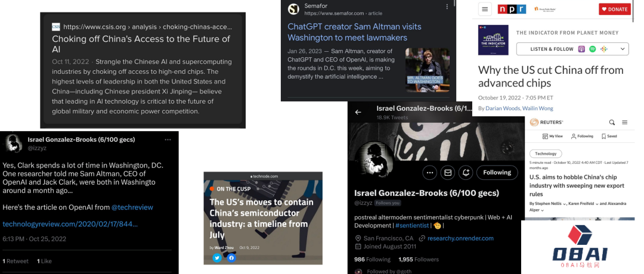
Task: Open the Reuters My View tab
Action: (x=552, y=136)
